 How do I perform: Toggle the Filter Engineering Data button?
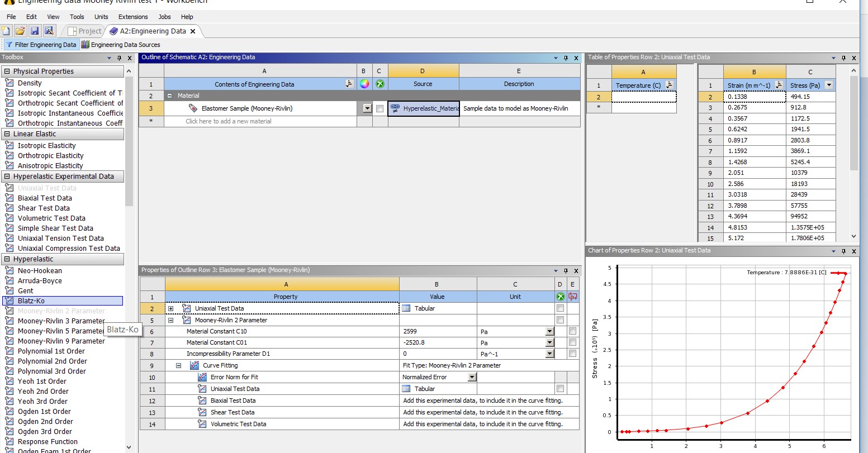point(41,45)
